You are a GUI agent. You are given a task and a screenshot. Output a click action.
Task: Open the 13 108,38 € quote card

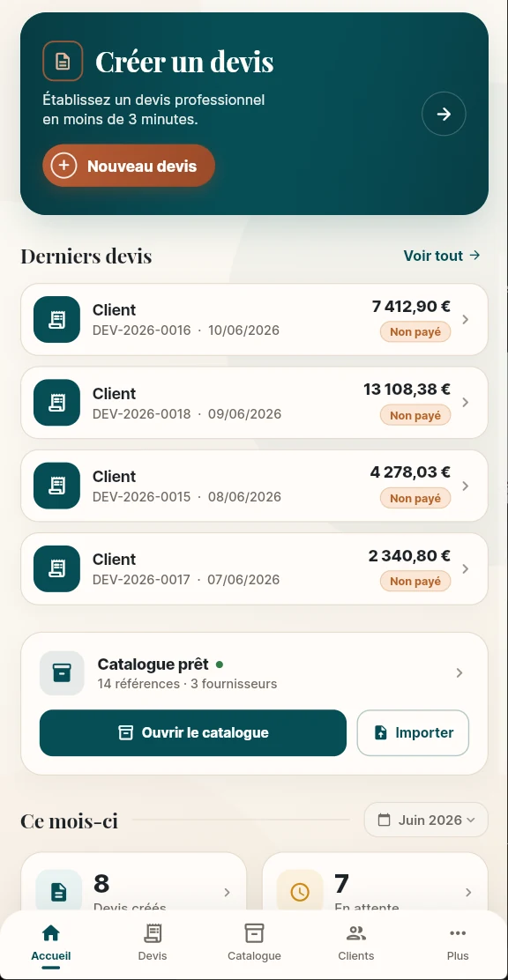254,403
